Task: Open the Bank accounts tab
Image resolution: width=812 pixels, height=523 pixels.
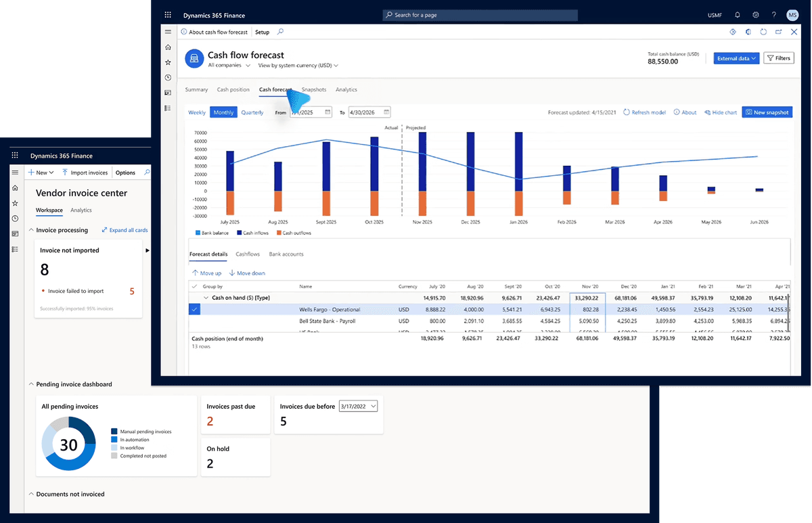Action: coord(286,254)
